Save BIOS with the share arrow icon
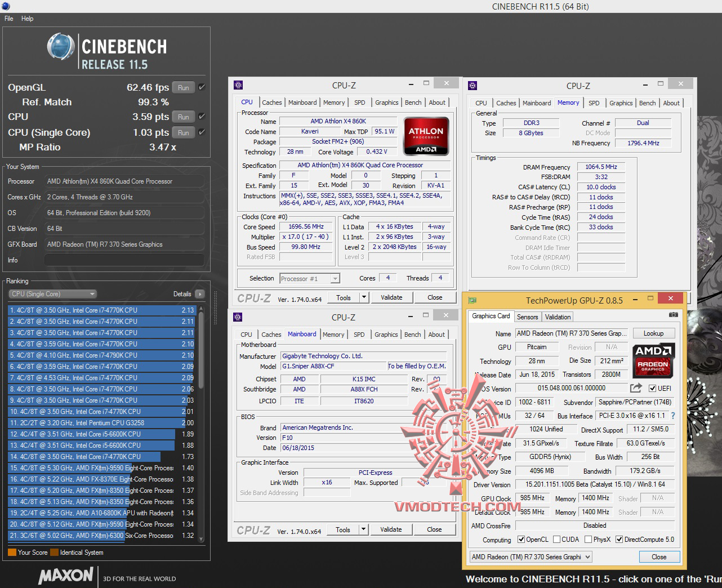The image size is (722, 588). point(636,388)
